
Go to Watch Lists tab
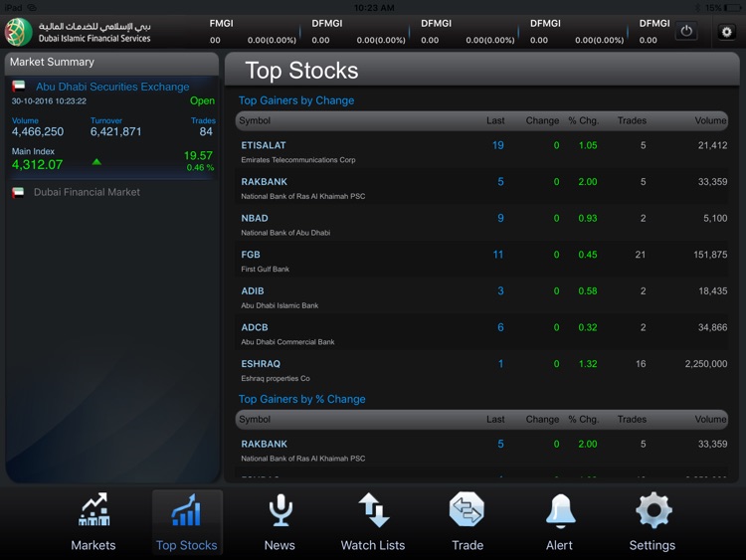coord(373,522)
